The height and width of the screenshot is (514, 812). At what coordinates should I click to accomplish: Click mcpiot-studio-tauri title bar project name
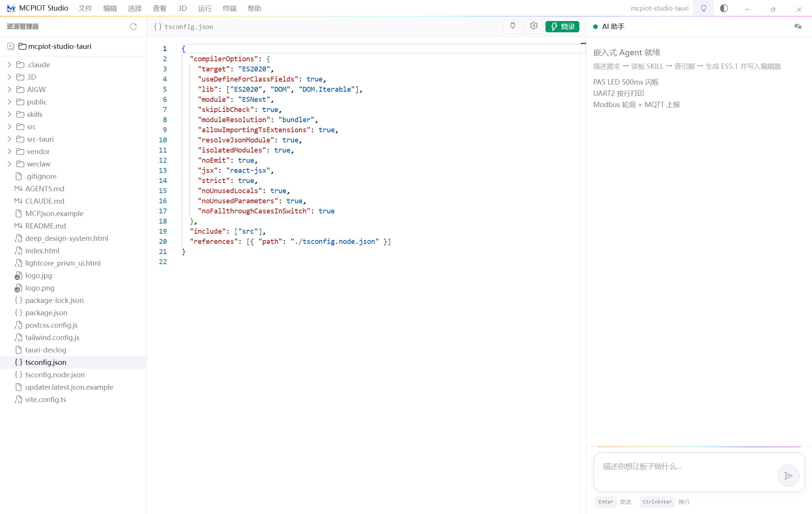[x=659, y=8]
